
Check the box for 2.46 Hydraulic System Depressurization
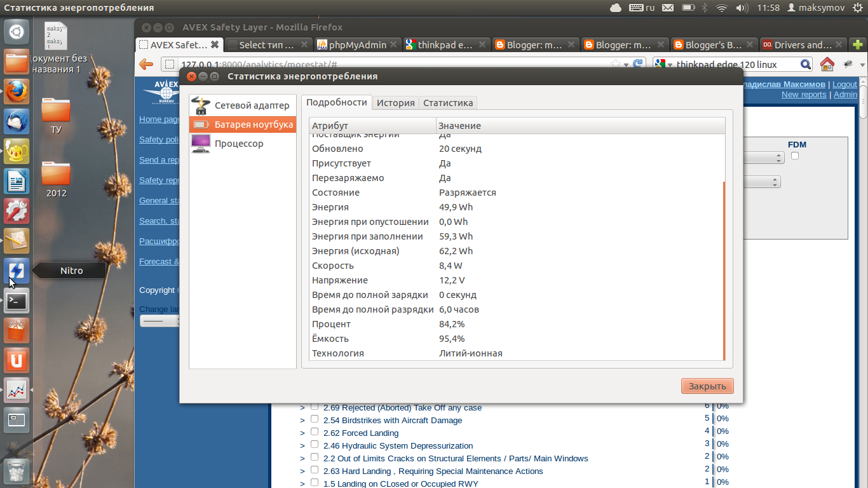click(x=314, y=445)
